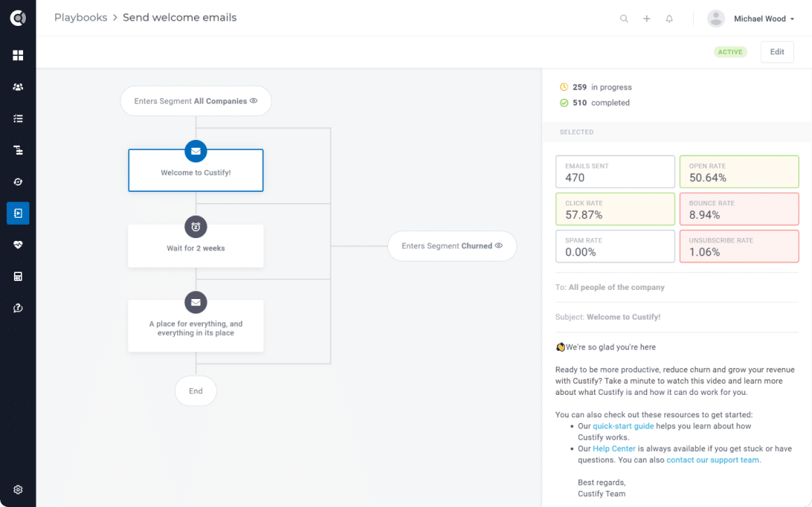Click the user avatar picture

(x=716, y=19)
